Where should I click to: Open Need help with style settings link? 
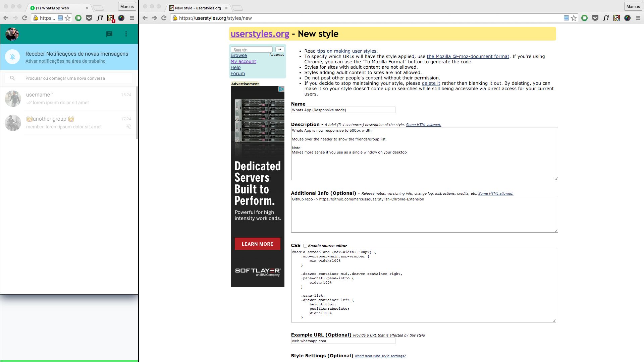[380, 356]
